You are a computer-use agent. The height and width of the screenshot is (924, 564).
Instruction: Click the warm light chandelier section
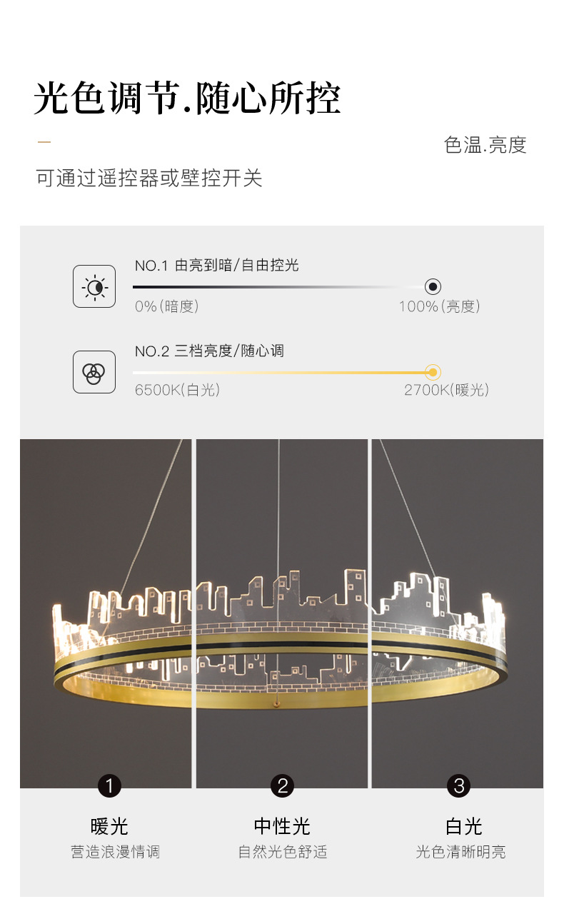coord(106,613)
